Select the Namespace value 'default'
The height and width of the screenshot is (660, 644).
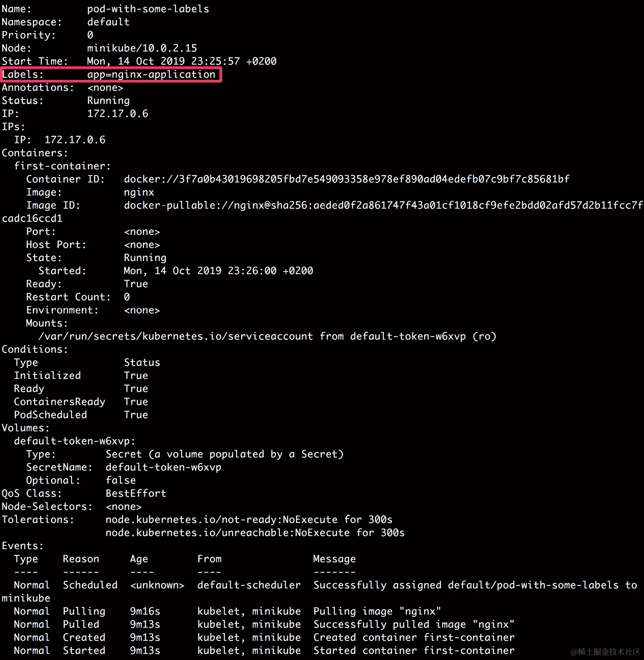click(x=108, y=22)
